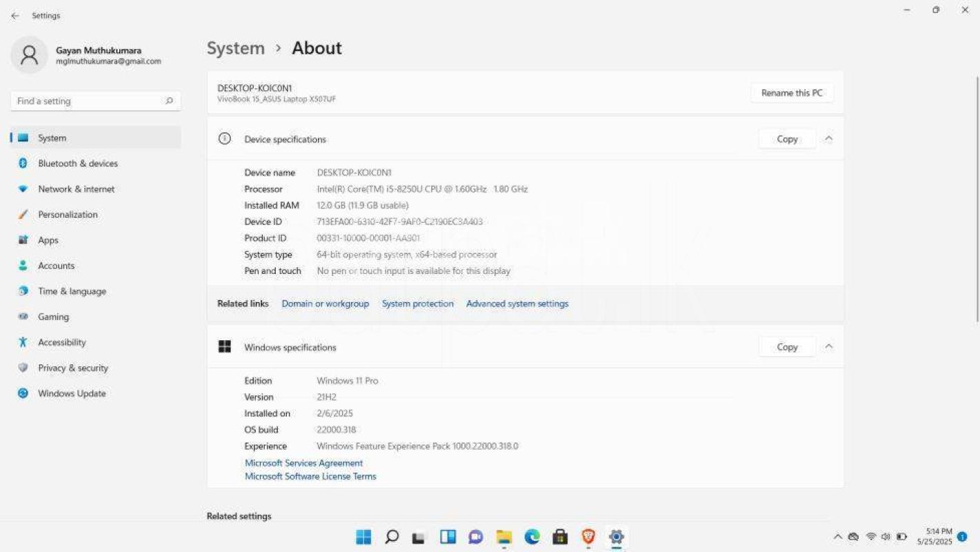Image resolution: width=980 pixels, height=552 pixels.
Task: Open the Settings gear icon on the taskbar
Action: coord(615,537)
